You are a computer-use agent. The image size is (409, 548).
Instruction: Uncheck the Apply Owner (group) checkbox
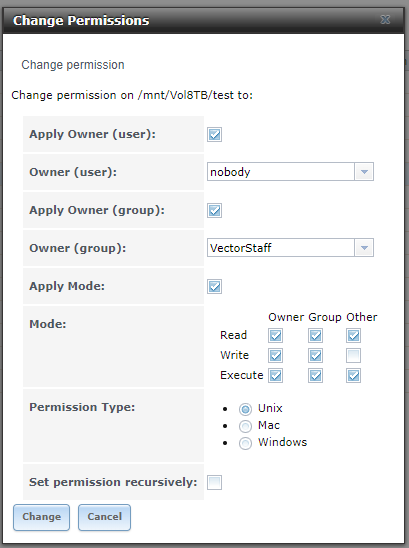coord(214,210)
